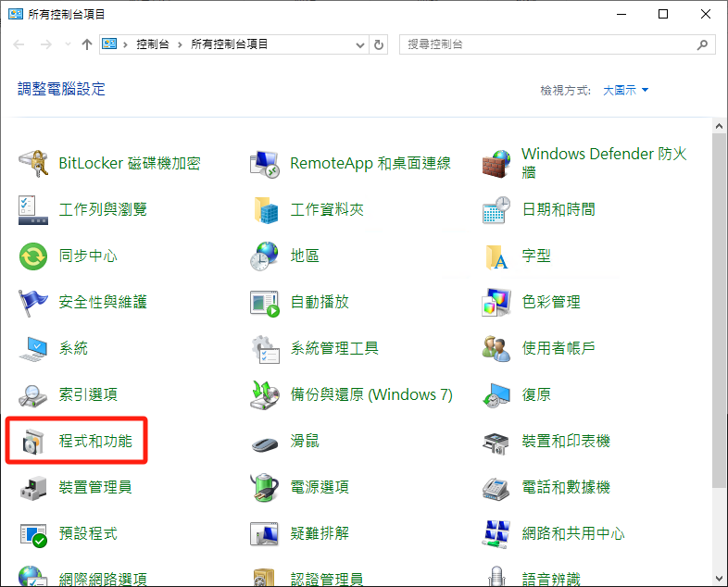This screenshot has width=728, height=587.
Task: Open 工作資料夾 folder icon
Action: (266, 210)
